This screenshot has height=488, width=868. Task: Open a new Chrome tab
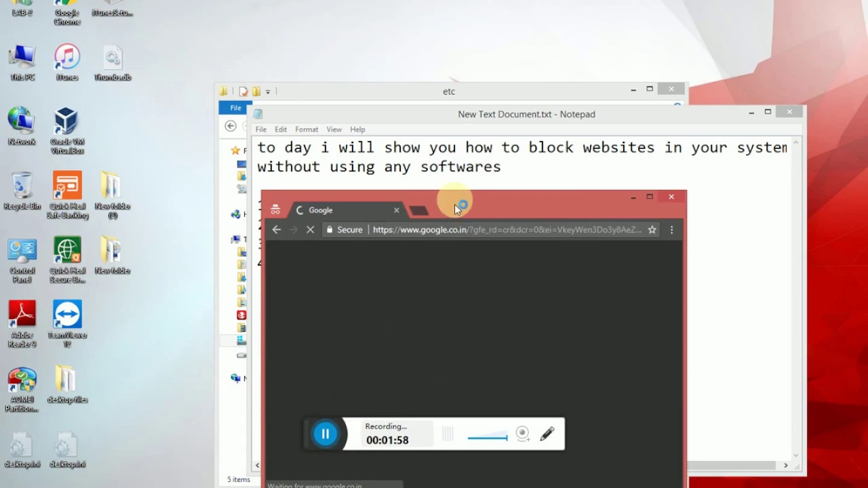point(419,211)
